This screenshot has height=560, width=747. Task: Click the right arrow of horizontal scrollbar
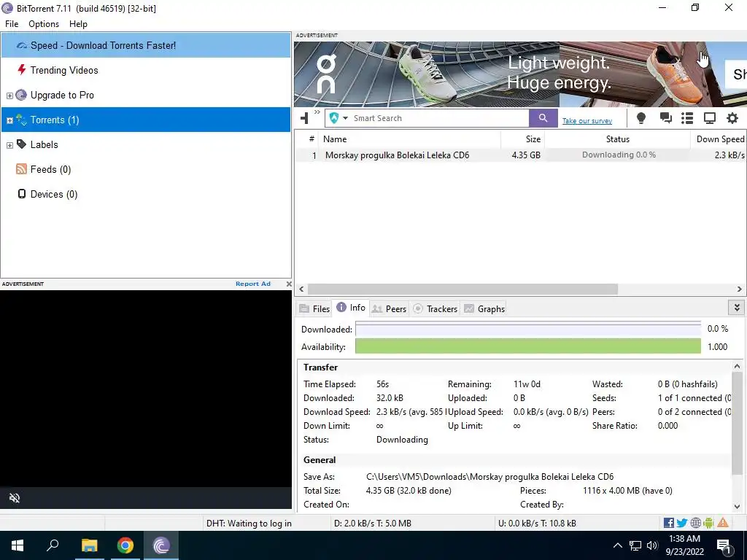[x=740, y=289]
